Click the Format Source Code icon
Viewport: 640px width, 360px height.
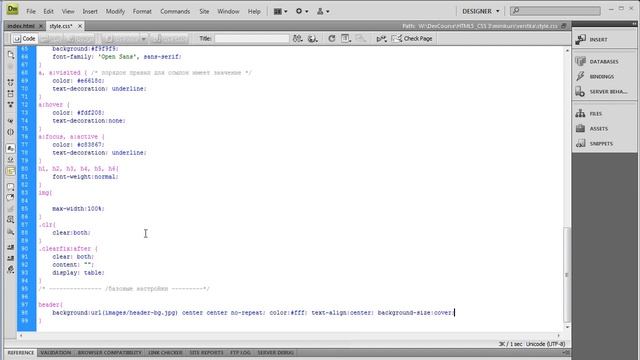point(11,270)
